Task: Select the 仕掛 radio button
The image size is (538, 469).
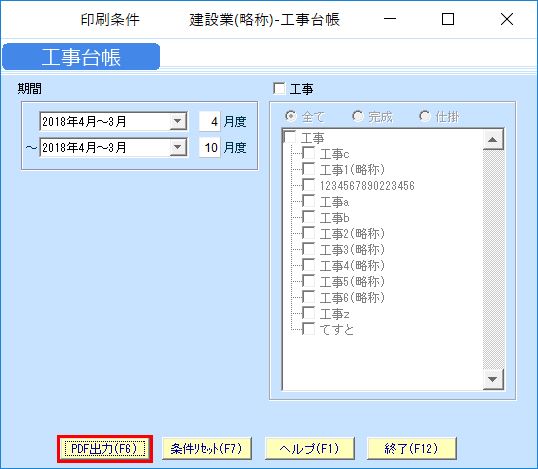Action: tap(425, 116)
